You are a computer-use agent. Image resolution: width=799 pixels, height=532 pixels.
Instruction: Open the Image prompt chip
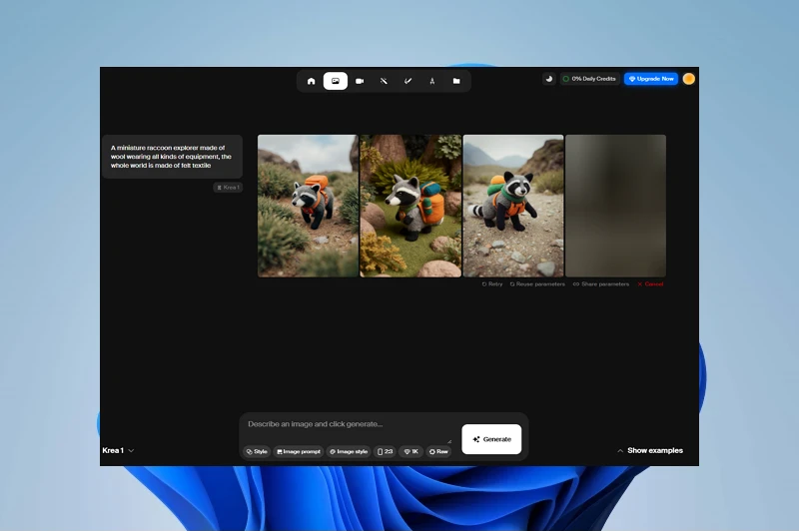[x=299, y=451]
